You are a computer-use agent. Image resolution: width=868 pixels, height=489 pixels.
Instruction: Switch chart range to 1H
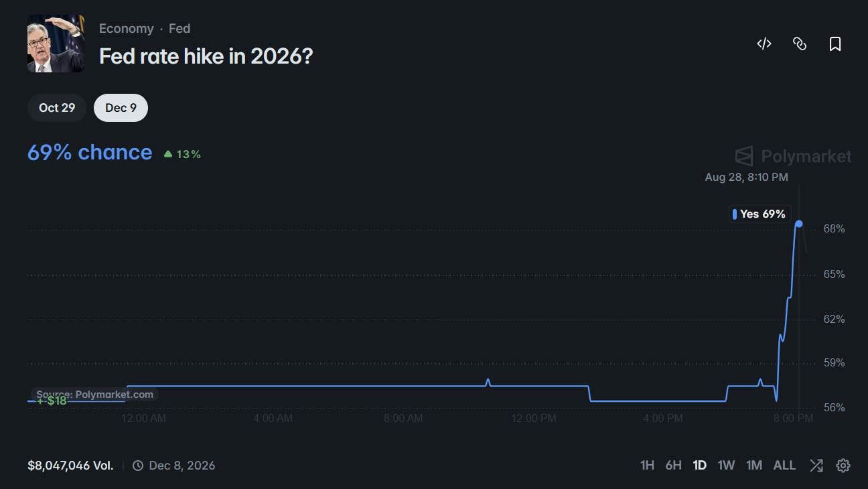click(647, 466)
